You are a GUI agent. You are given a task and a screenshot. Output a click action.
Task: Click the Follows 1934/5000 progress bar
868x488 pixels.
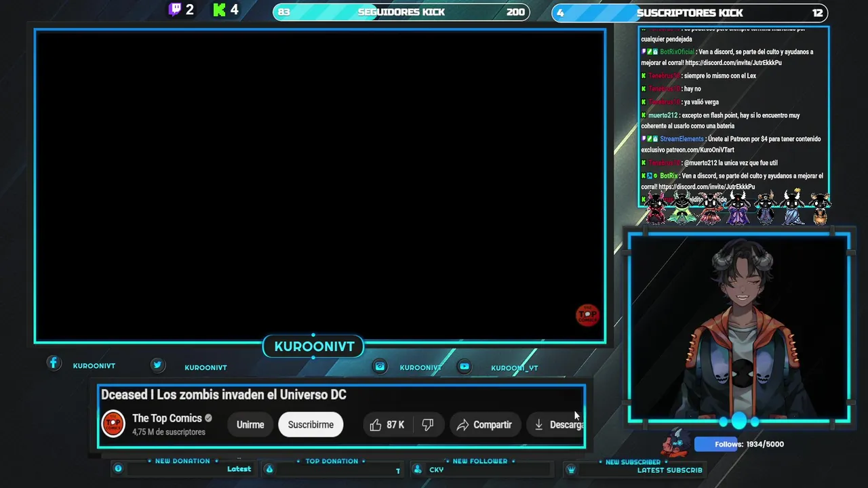[740, 444]
